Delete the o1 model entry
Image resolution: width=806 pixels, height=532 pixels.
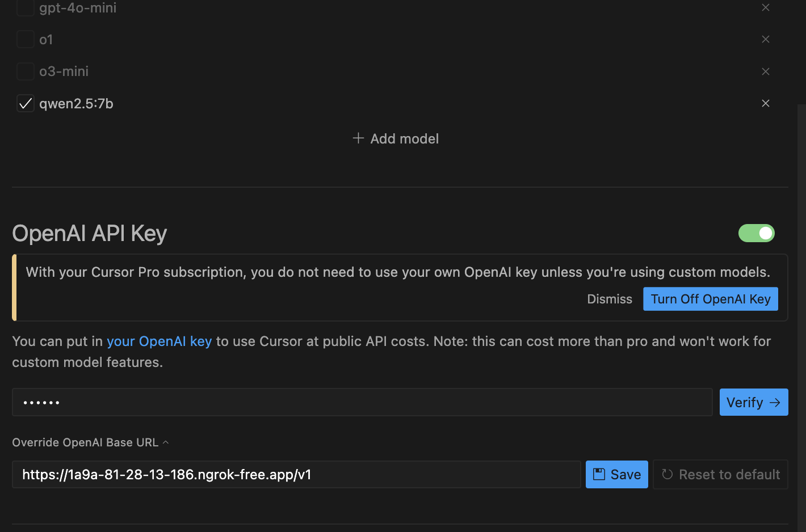(x=765, y=39)
